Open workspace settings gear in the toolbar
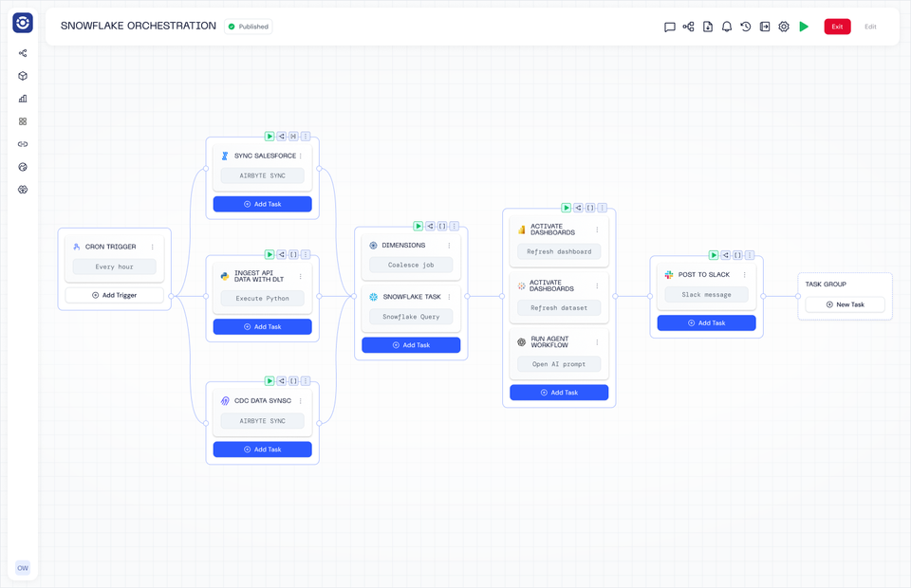 coord(784,27)
